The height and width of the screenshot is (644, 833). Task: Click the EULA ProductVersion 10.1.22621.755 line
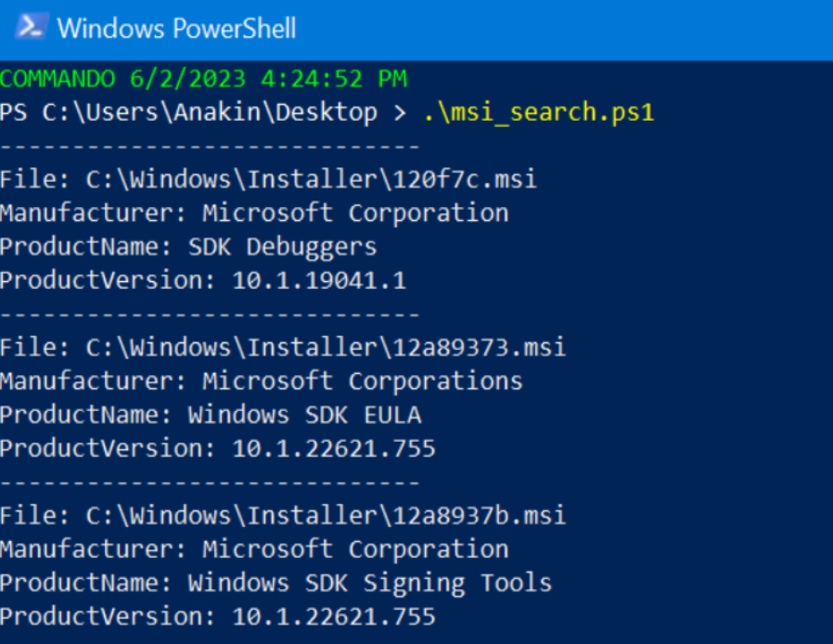tap(218, 449)
